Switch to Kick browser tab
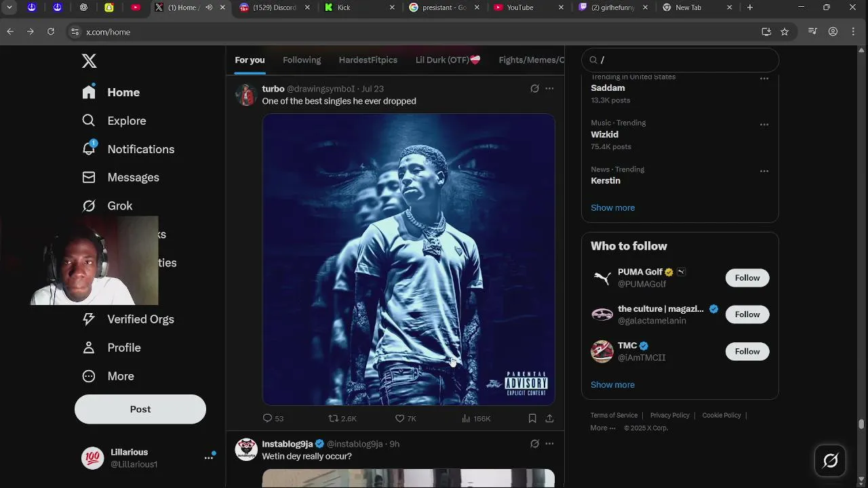Viewport: 868px width, 488px height. pyautogui.click(x=359, y=7)
